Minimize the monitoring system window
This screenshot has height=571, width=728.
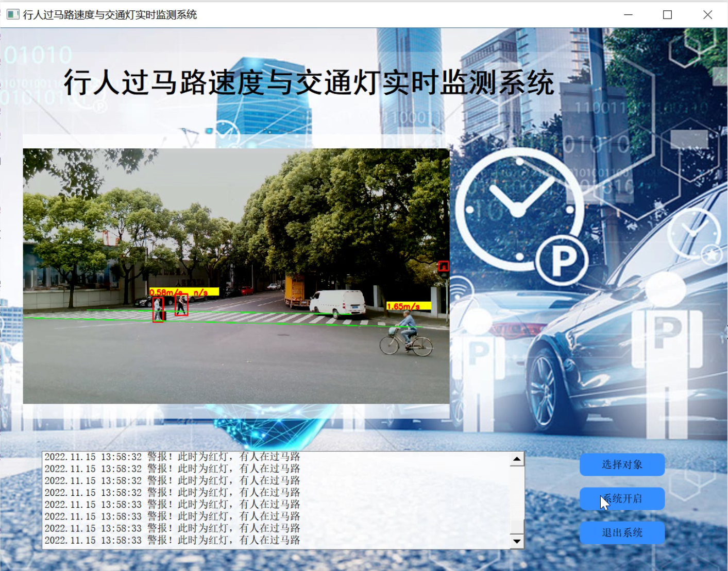pyautogui.click(x=628, y=14)
